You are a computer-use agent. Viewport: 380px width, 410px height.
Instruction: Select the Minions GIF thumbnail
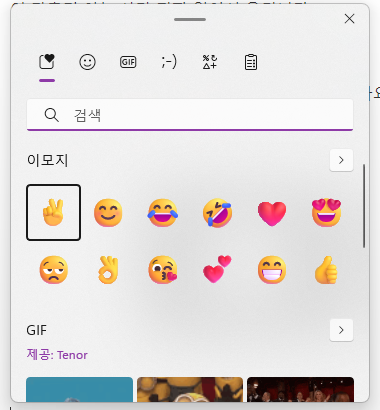tap(190, 389)
